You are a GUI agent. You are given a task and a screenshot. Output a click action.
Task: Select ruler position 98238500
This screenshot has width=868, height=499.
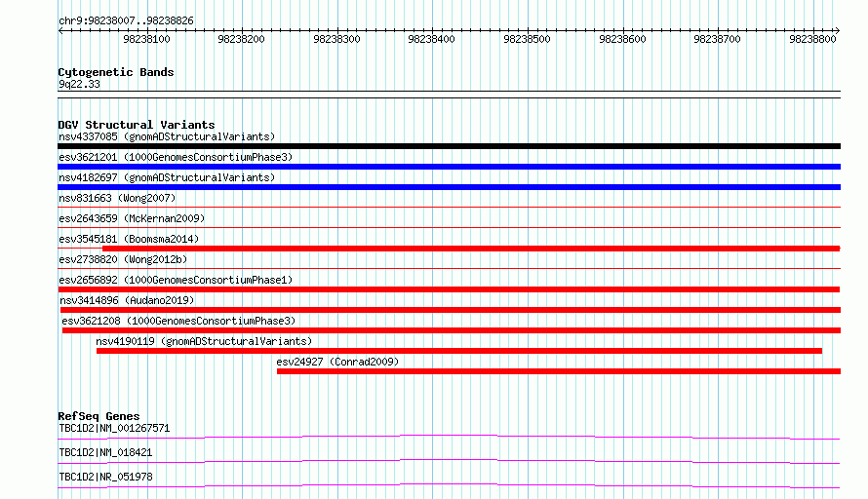coord(527,39)
